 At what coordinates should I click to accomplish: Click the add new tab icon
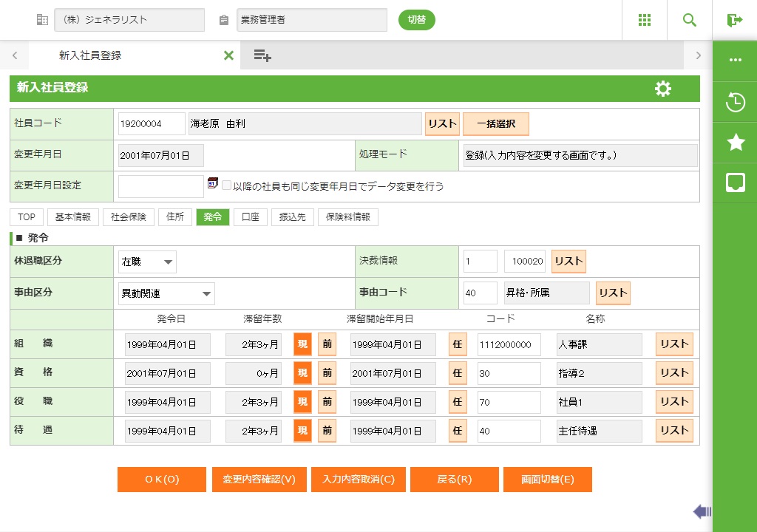click(262, 55)
